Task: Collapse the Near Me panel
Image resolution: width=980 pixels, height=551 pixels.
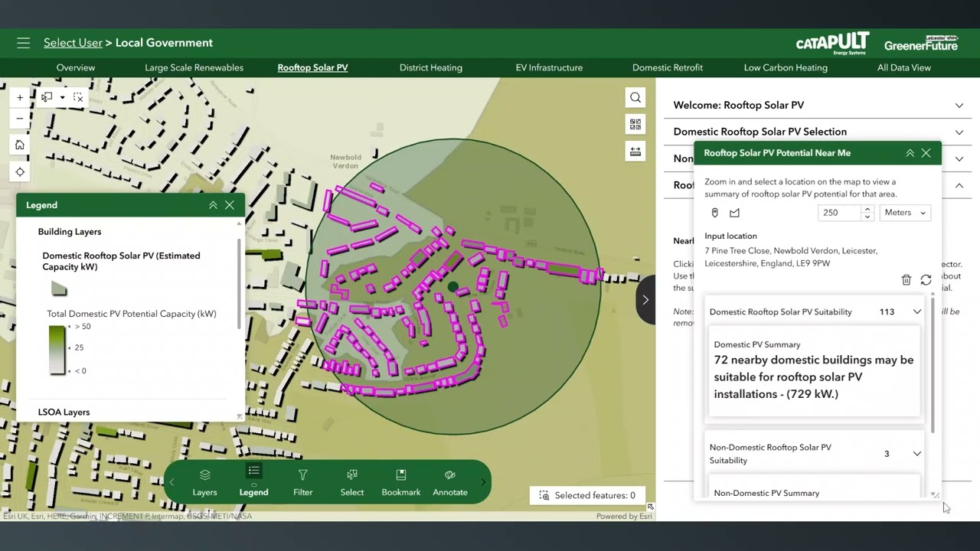Action: [x=910, y=153]
